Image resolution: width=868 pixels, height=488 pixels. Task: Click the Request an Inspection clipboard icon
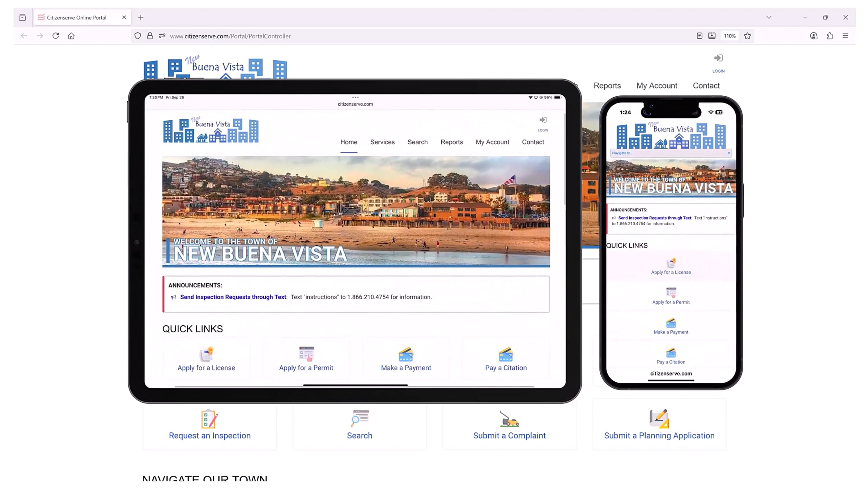tap(209, 419)
